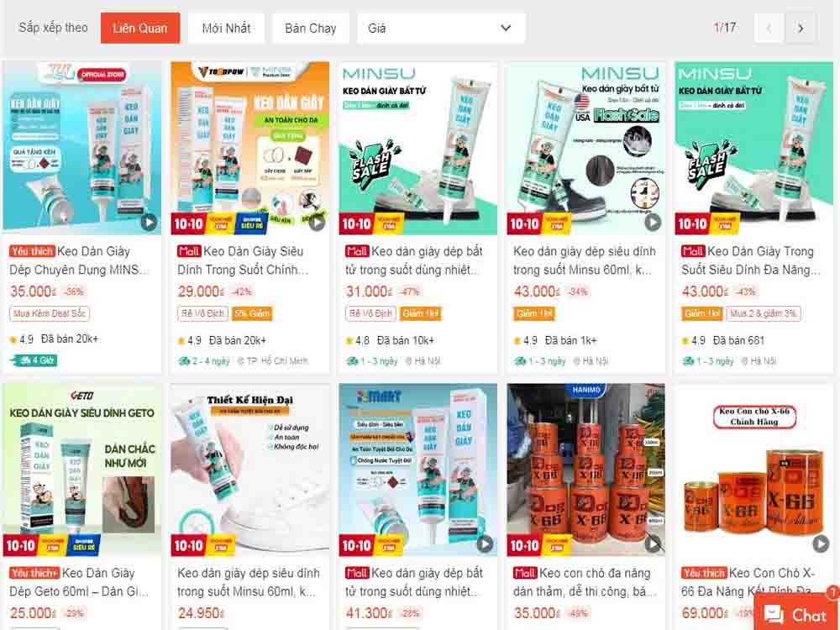Play video on Keo Con Chó X-66 thumbnail
840x630 pixels.
(x=820, y=543)
